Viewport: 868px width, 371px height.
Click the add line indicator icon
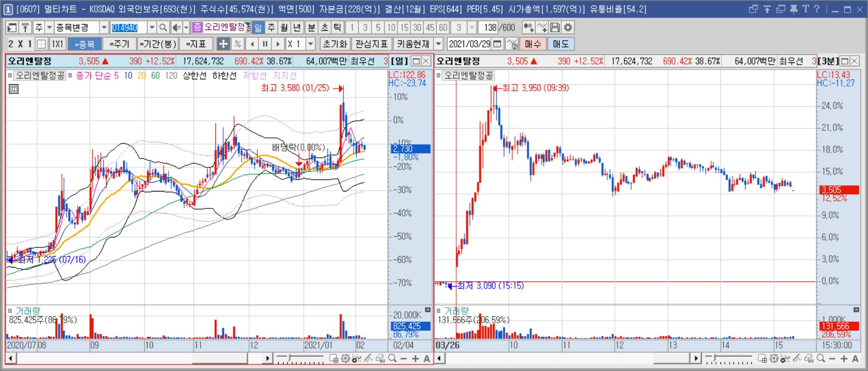tap(542, 27)
